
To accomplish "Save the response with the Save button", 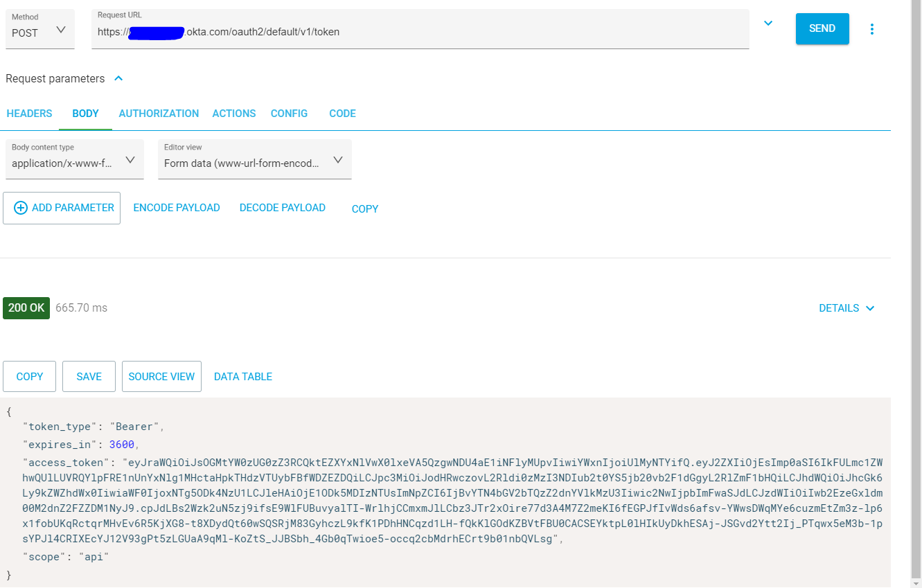I will coord(89,377).
